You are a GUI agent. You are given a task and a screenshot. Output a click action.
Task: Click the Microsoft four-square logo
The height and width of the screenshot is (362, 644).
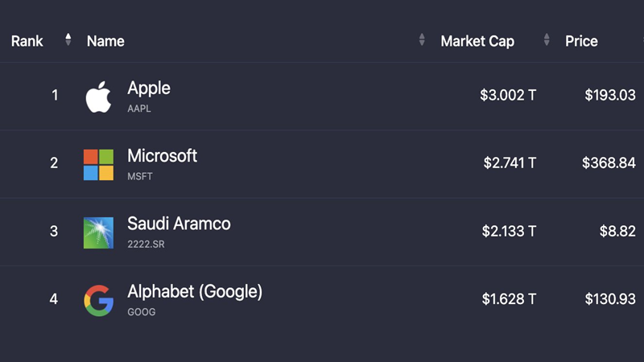(98, 165)
